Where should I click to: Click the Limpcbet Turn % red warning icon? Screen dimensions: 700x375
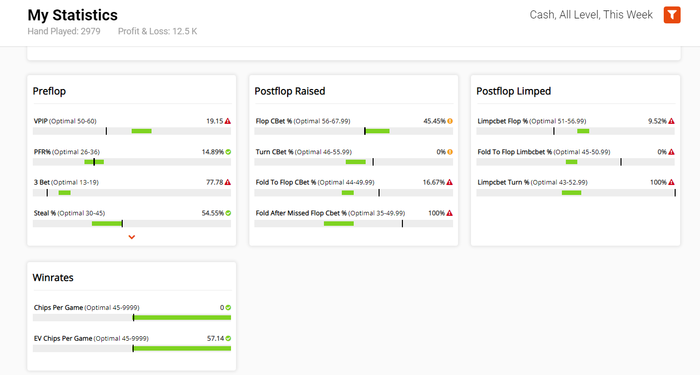point(671,182)
